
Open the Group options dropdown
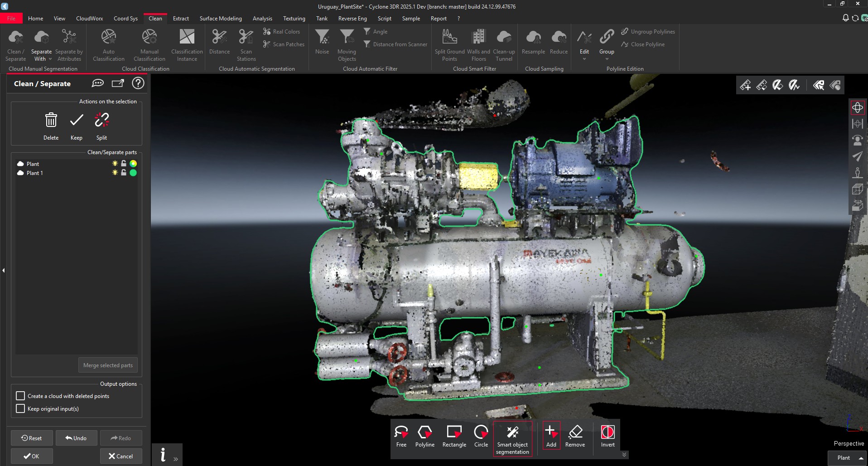pyautogui.click(x=607, y=59)
